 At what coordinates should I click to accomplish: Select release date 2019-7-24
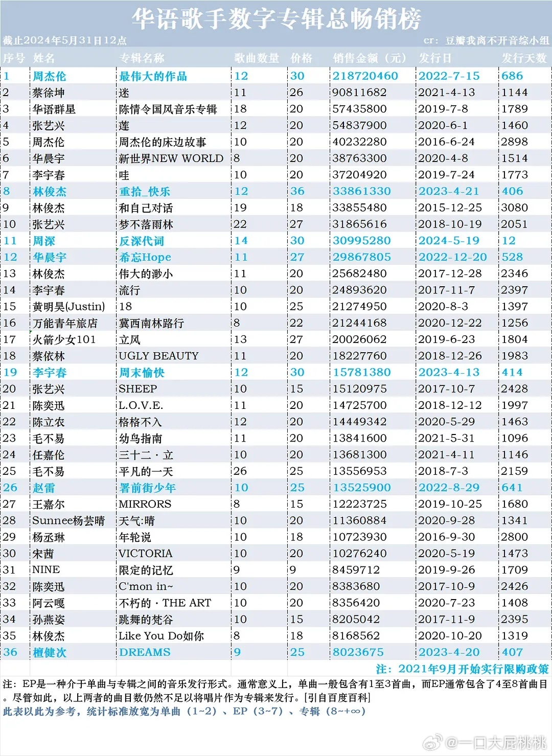446,175
